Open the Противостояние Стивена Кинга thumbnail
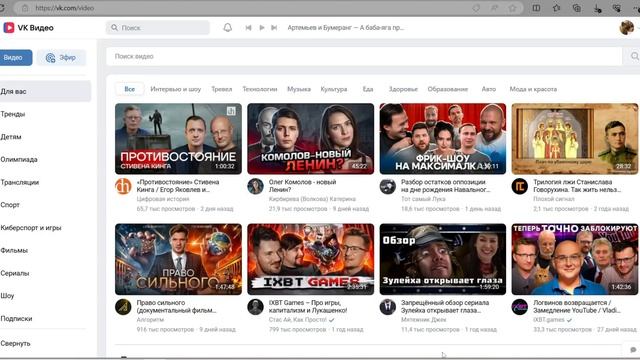 point(178,139)
